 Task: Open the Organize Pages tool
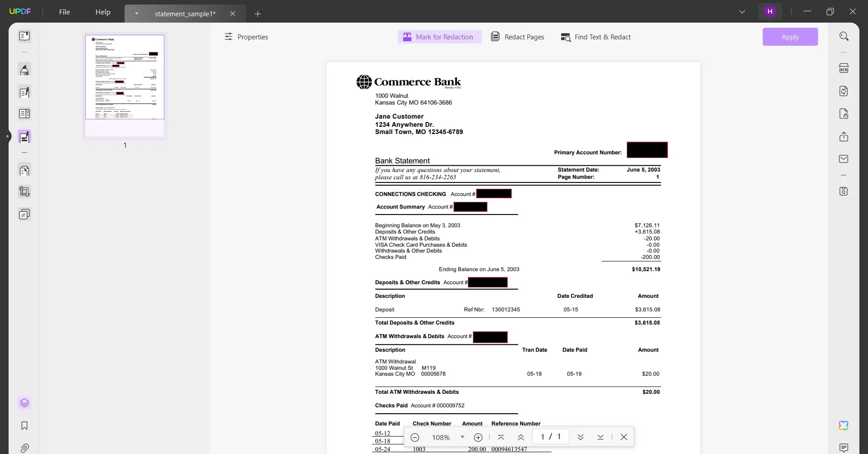click(x=24, y=171)
